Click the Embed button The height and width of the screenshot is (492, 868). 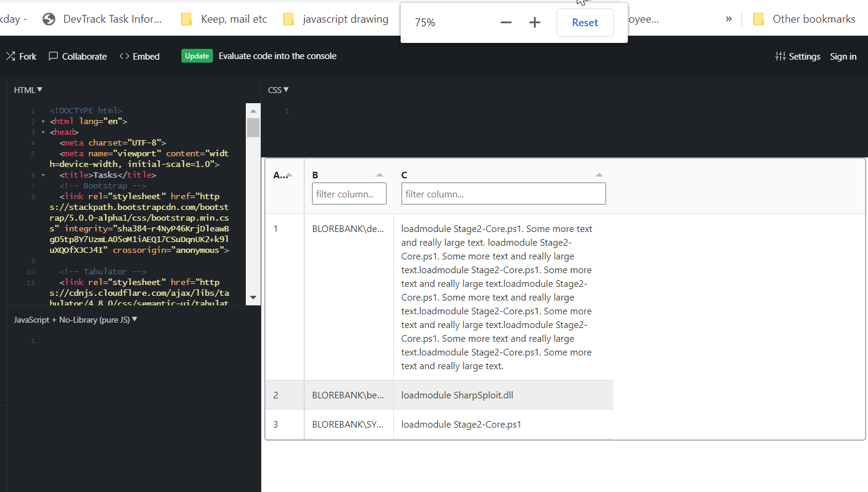(140, 56)
